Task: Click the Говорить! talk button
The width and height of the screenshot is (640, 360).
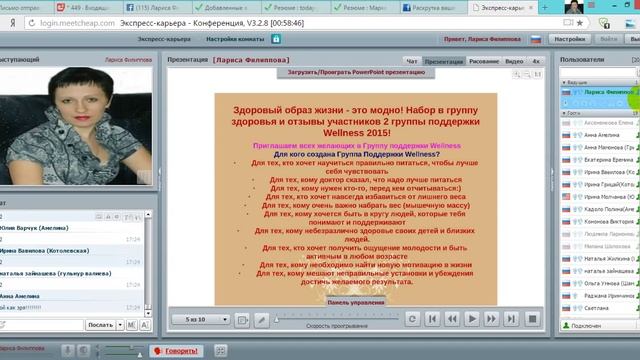Action: coord(176,351)
